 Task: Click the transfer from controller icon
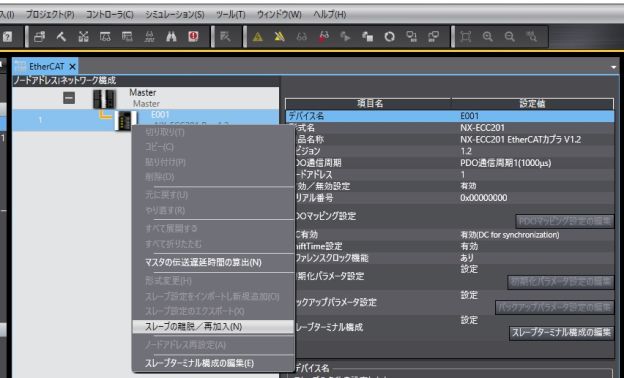click(433, 37)
